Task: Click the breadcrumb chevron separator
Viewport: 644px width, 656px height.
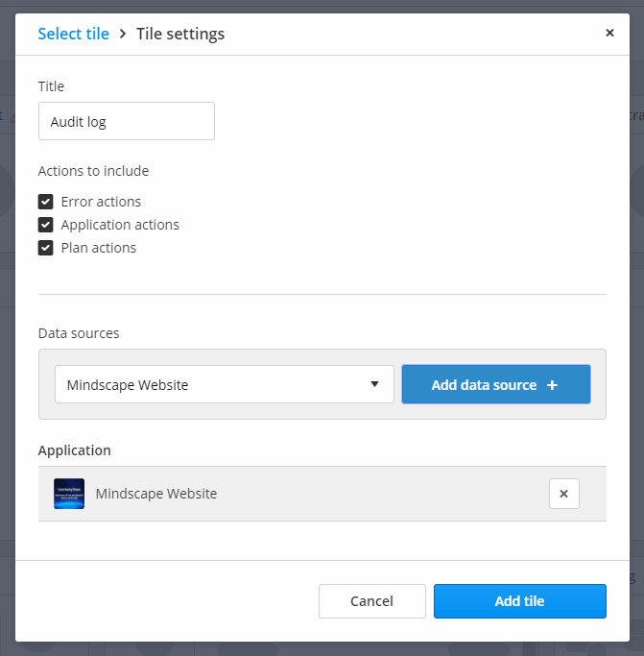Action: point(123,35)
